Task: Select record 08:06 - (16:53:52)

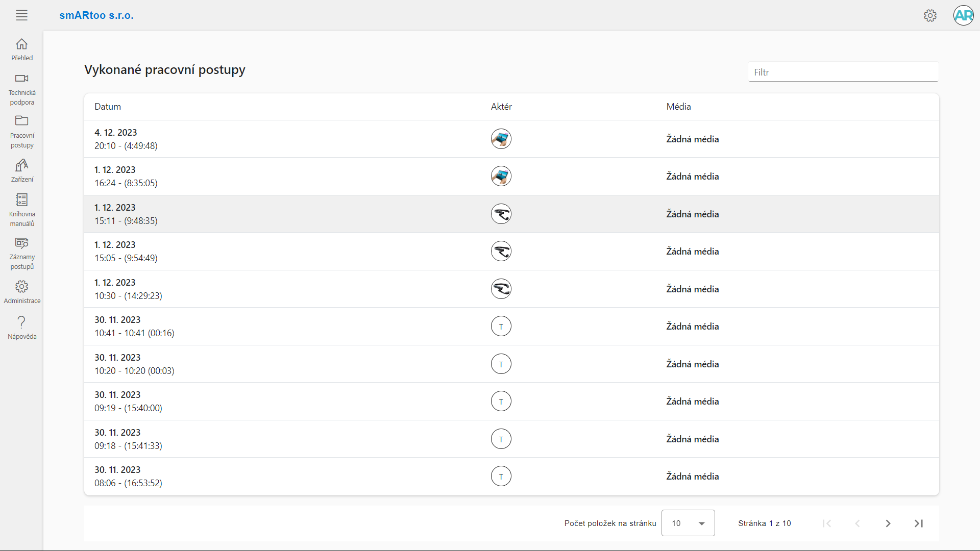Action: click(x=511, y=476)
